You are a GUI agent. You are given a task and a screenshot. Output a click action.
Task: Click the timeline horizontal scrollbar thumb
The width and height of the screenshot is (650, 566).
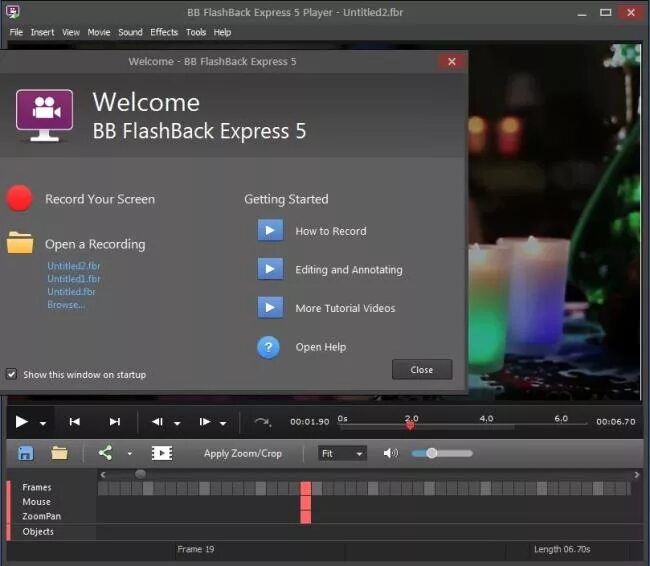click(x=141, y=474)
